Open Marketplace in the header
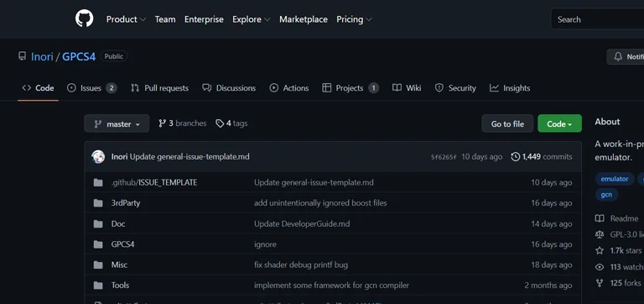 pos(304,19)
